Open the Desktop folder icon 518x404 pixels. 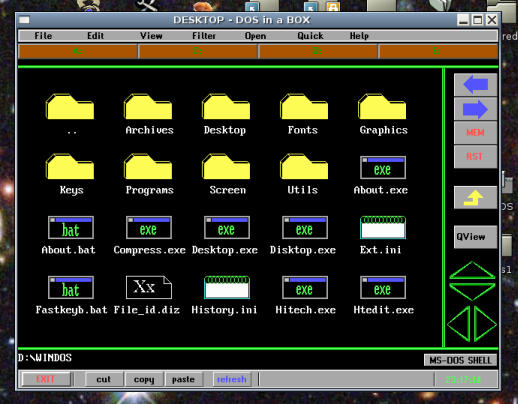226,107
